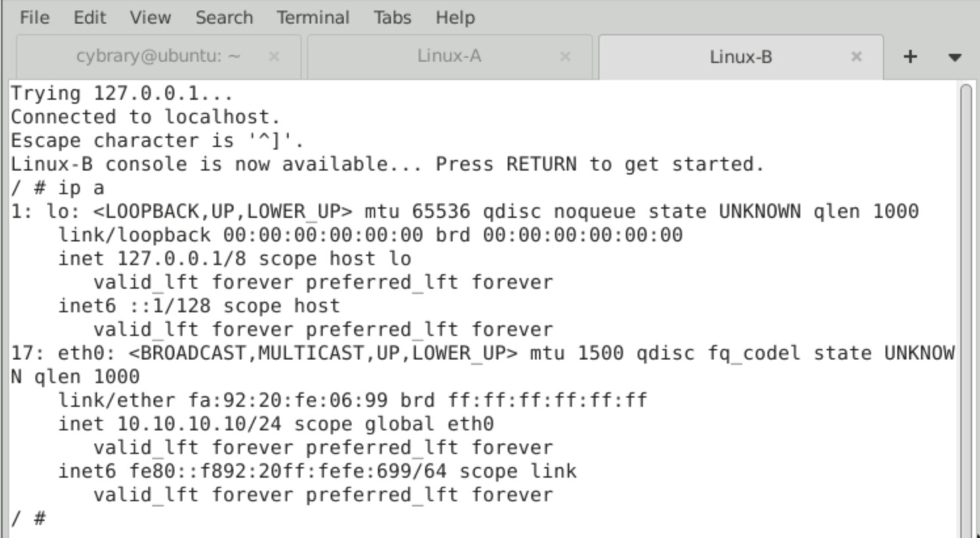
Task: Switch to the Linux-A tab
Action: tap(449, 56)
